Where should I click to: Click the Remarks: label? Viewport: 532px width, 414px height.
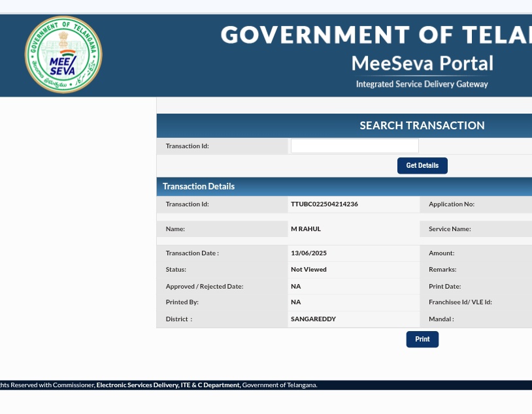442,269
